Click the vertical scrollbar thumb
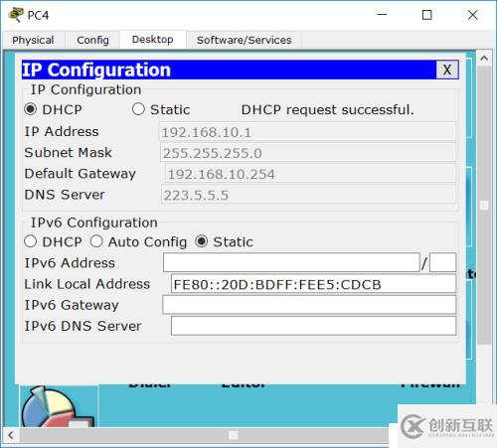 point(484,206)
